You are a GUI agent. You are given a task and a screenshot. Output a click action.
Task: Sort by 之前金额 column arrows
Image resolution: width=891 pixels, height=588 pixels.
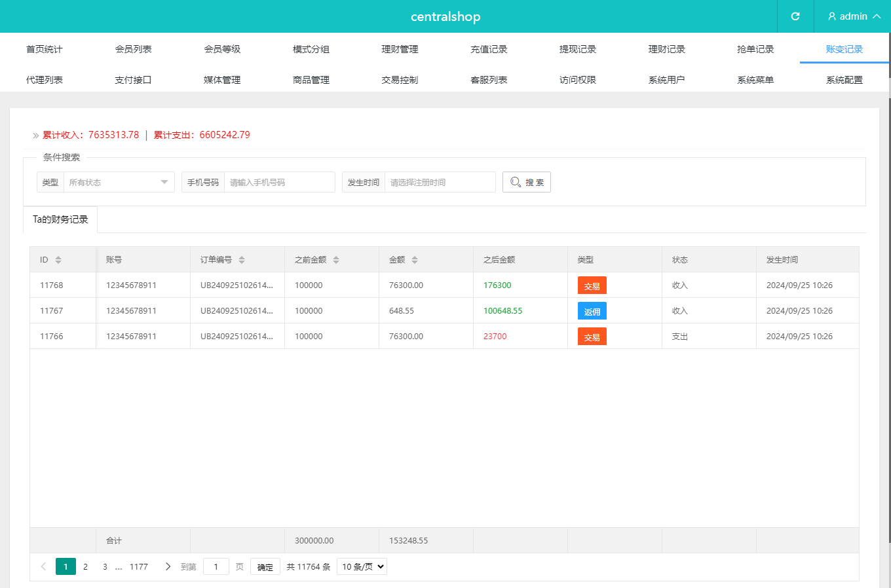(x=336, y=260)
